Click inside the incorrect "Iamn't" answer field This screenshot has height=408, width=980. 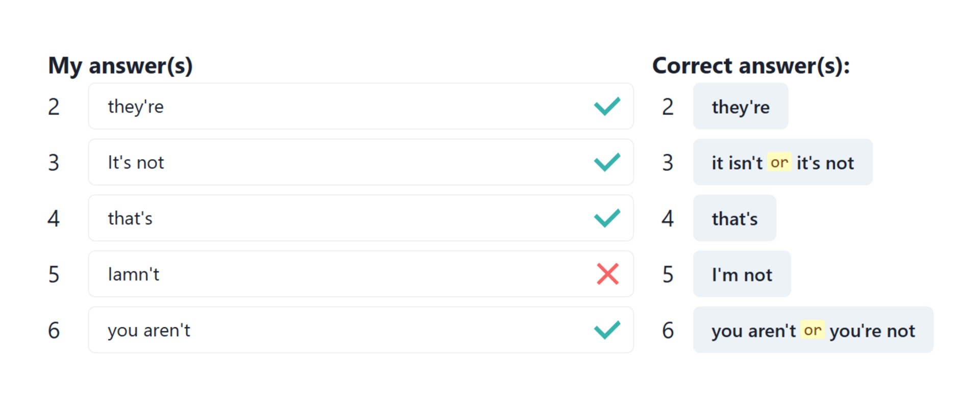click(361, 274)
